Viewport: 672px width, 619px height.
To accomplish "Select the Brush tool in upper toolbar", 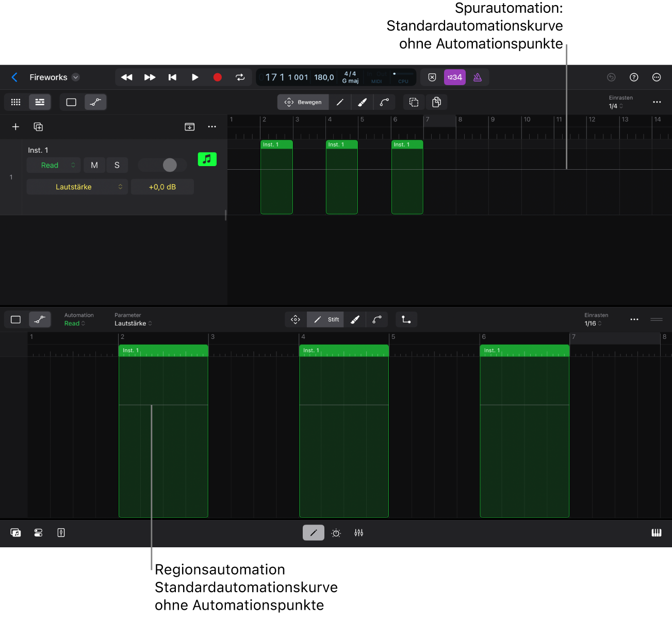I will tap(362, 102).
